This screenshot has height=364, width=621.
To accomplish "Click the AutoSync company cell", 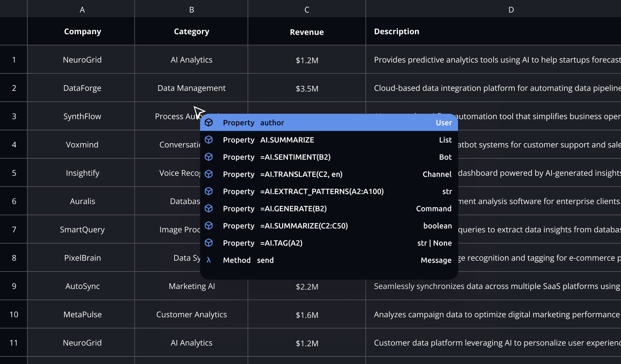I will pyautogui.click(x=81, y=286).
